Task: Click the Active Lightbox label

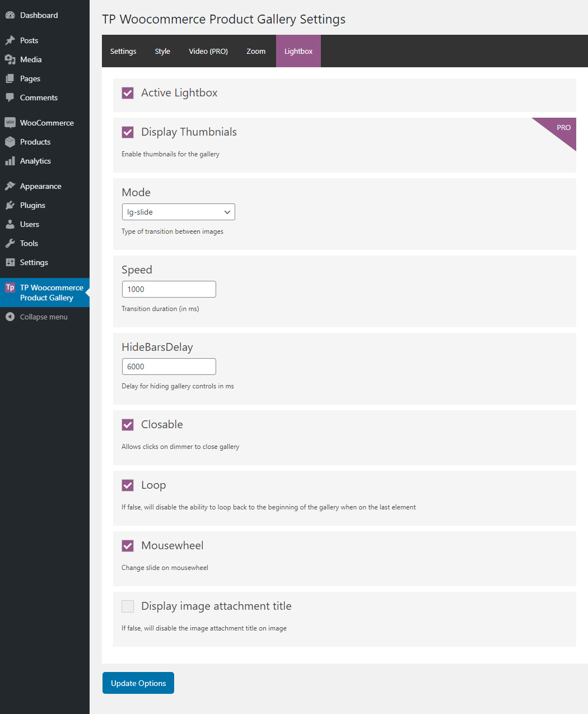Action: (x=179, y=93)
